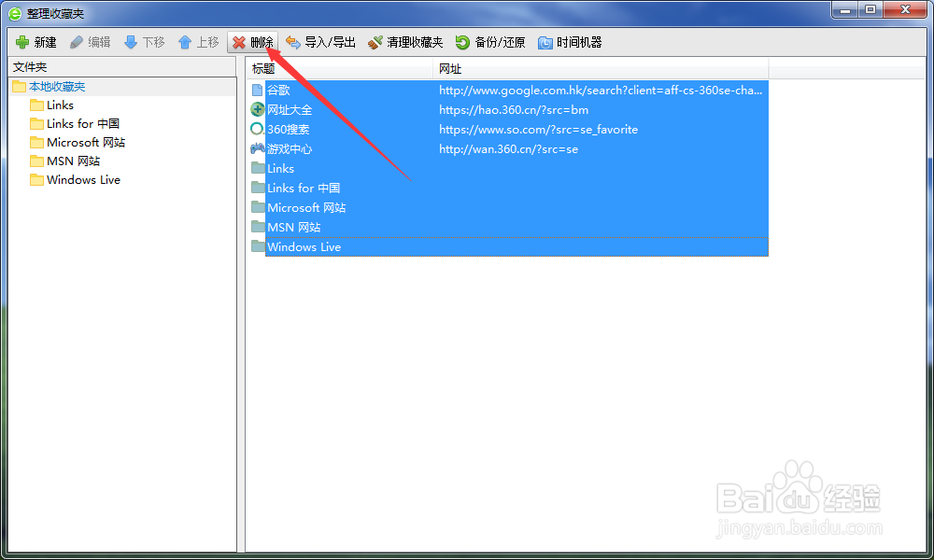Open 时间机器 from the toolbar text
Viewport: 934px width, 560px height.
(x=580, y=42)
